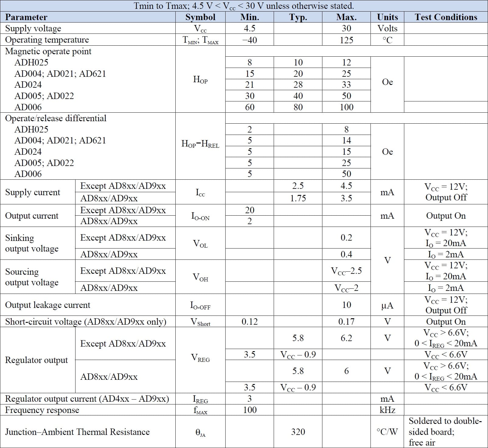Click the –40 minimum operating temperature

click(250, 40)
